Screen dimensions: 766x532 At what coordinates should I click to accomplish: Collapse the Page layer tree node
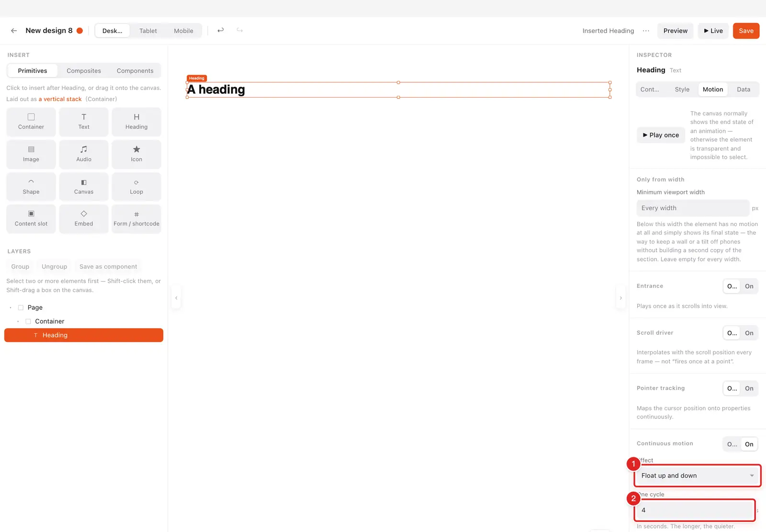11,307
